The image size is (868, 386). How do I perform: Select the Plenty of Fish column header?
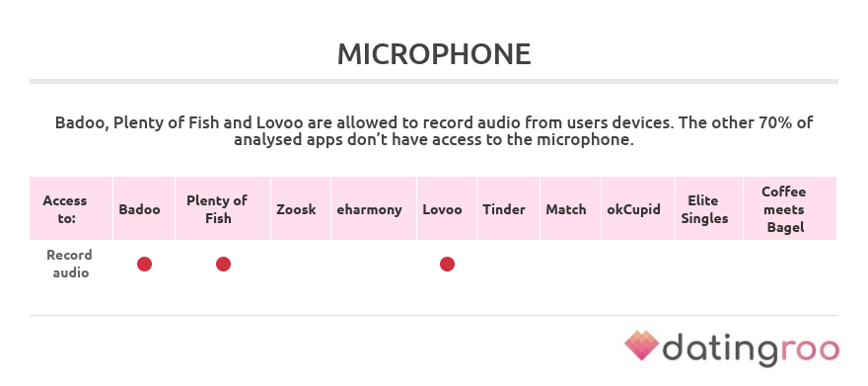coord(223,208)
